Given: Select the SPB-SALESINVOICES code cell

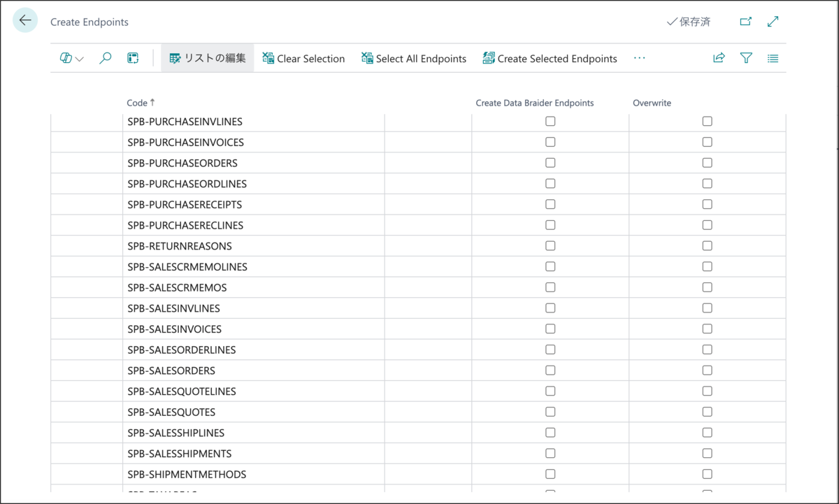Looking at the screenshot, I should (254, 329).
